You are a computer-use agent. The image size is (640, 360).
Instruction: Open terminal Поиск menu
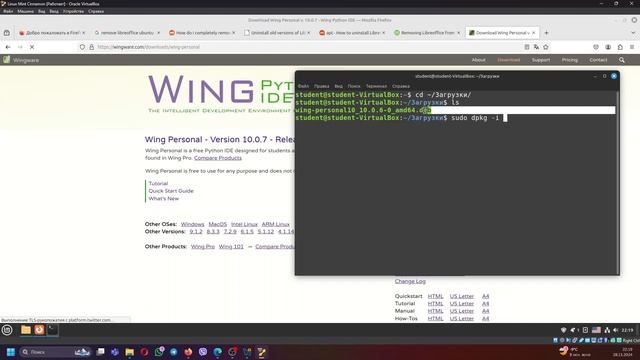point(354,86)
